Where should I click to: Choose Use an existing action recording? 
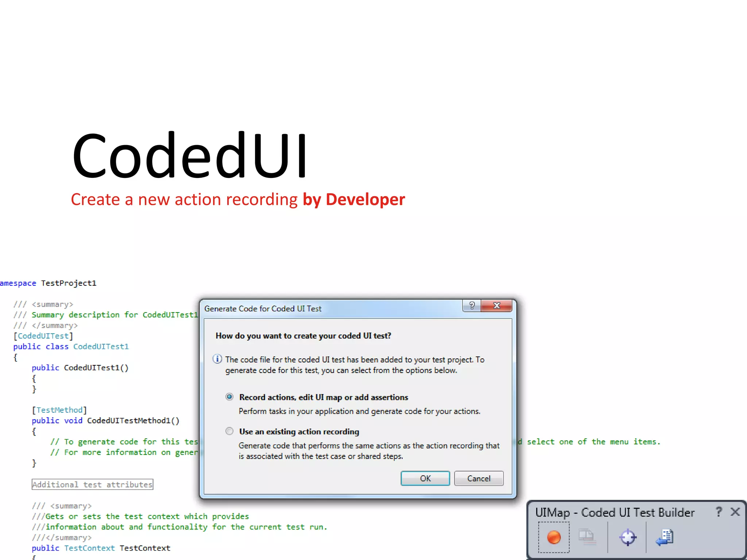[x=229, y=431]
